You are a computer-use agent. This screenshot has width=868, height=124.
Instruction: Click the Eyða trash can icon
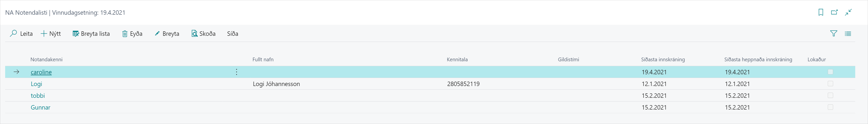125,34
